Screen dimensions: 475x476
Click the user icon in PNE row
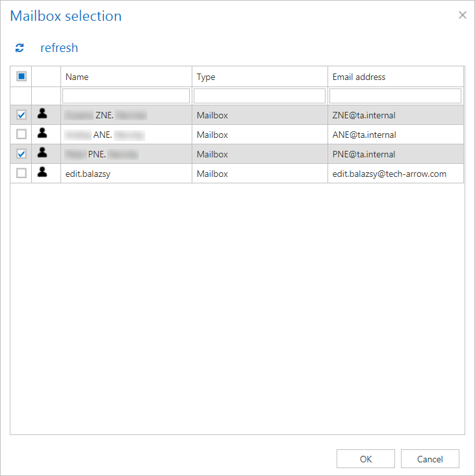point(42,153)
